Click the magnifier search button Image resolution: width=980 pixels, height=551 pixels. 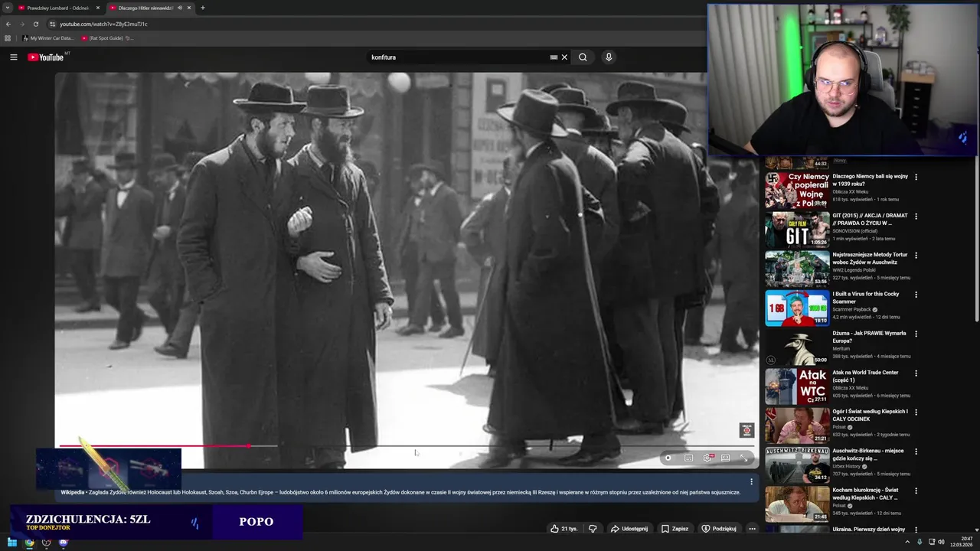point(583,57)
